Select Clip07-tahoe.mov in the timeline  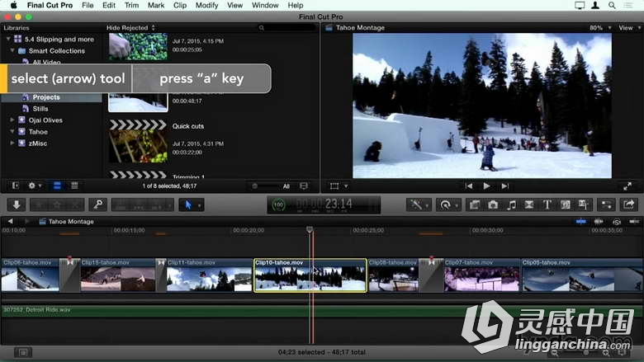[481, 275]
